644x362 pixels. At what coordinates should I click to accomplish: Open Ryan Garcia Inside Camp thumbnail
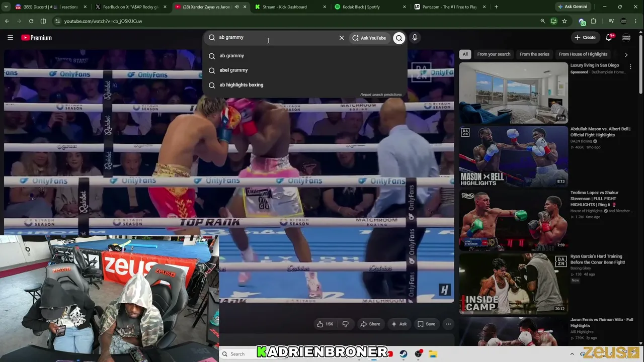(513, 284)
